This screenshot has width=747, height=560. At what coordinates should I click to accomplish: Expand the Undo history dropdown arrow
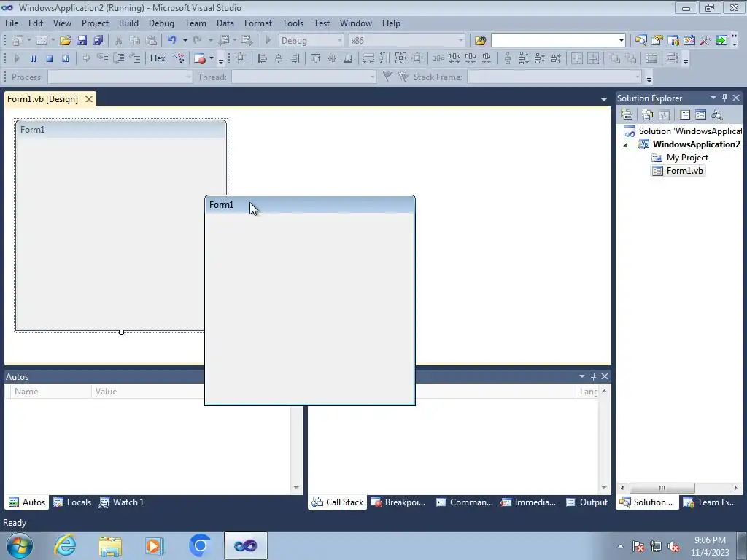pyautogui.click(x=185, y=41)
